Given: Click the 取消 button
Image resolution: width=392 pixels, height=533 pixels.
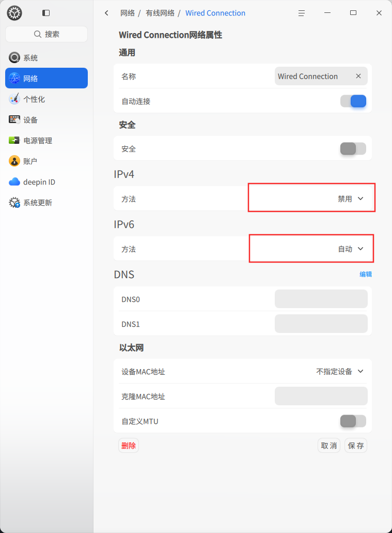Looking at the screenshot, I should [x=329, y=445].
